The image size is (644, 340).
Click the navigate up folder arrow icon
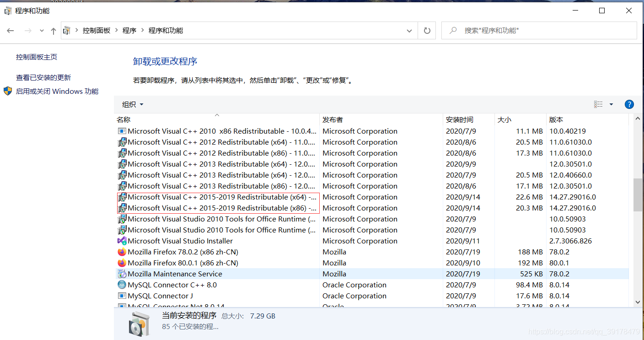click(54, 30)
